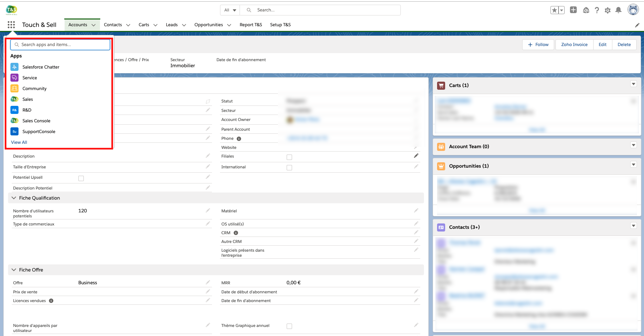The height and width of the screenshot is (336, 644).
Task: Open the Notifications bell
Action: [x=618, y=10]
